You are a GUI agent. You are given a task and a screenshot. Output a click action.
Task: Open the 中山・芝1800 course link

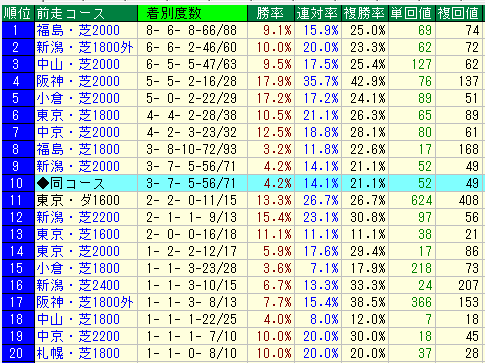click(x=78, y=320)
